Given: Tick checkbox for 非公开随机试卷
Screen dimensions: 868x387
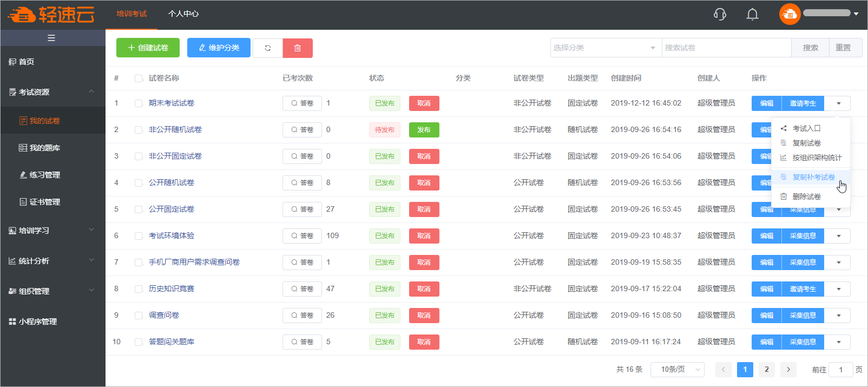Looking at the screenshot, I should click(x=139, y=130).
